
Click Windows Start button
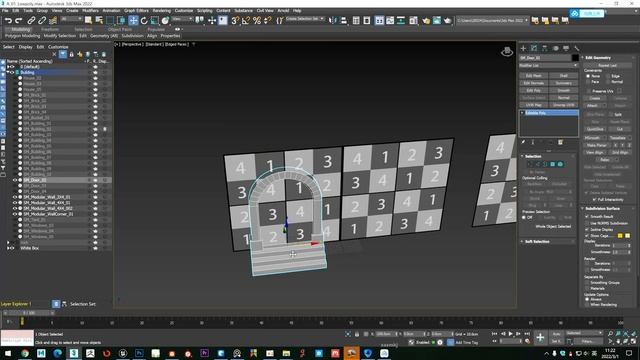click(8, 353)
